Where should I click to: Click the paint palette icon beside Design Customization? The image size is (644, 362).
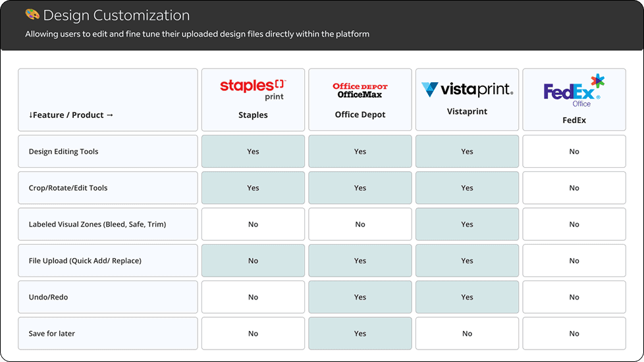pyautogui.click(x=32, y=14)
